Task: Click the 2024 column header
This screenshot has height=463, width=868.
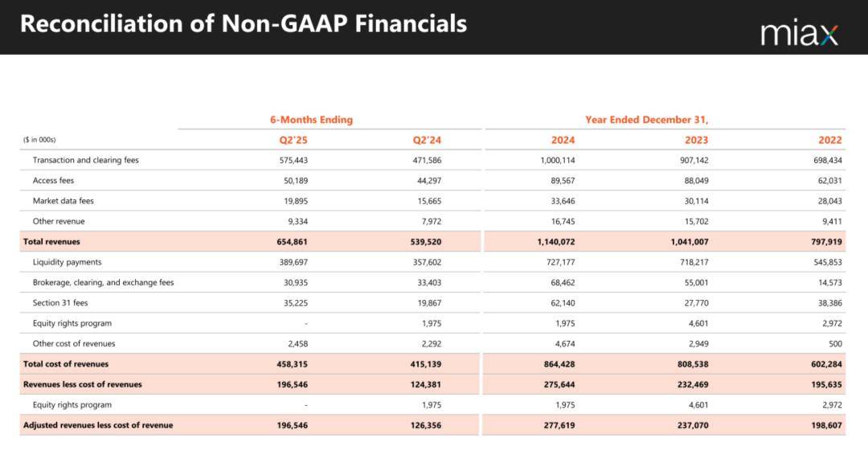Action: pyautogui.click(x=563, y=140)
